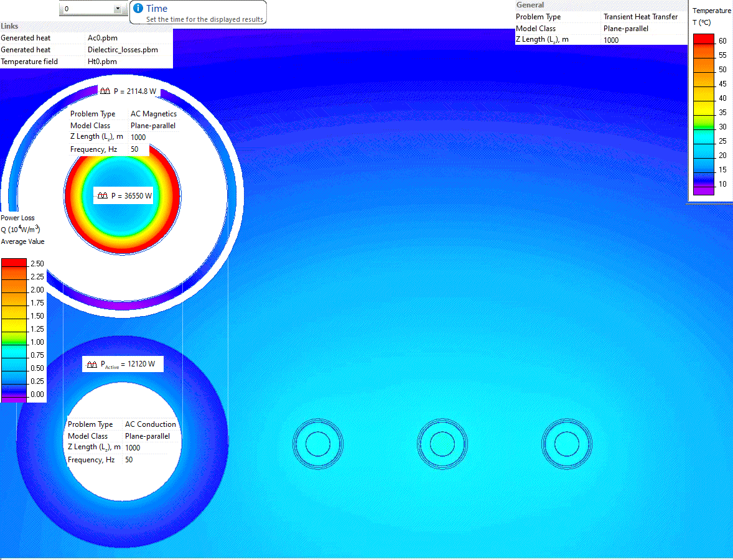This screenshot has height=560, width=733.
Task: Select the Dielectirc_losses.pbm link value
Action: coord(123,50)
